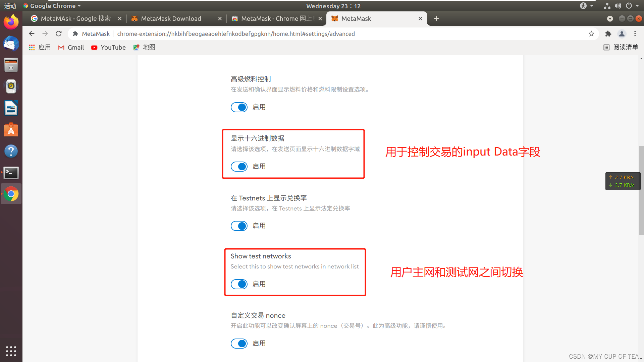The width and height of the screenshot is (644, 362).
Task: Click the Show test networks heading
Action: tap(261, 256)
